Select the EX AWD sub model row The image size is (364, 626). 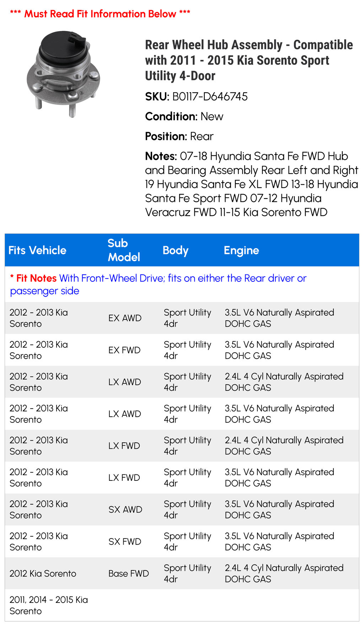(182, 318)
